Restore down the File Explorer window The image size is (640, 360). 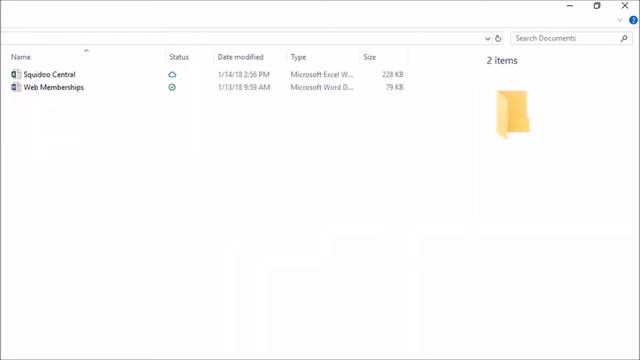[x=597, y=6]
